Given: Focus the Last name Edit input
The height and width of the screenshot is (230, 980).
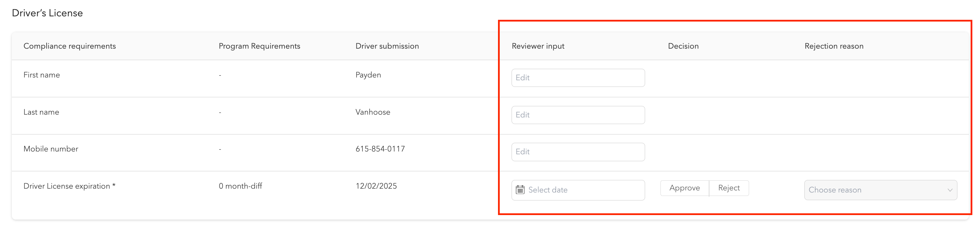Looking at the screenshot, I should pyautogui.click(x=578, y=115).
